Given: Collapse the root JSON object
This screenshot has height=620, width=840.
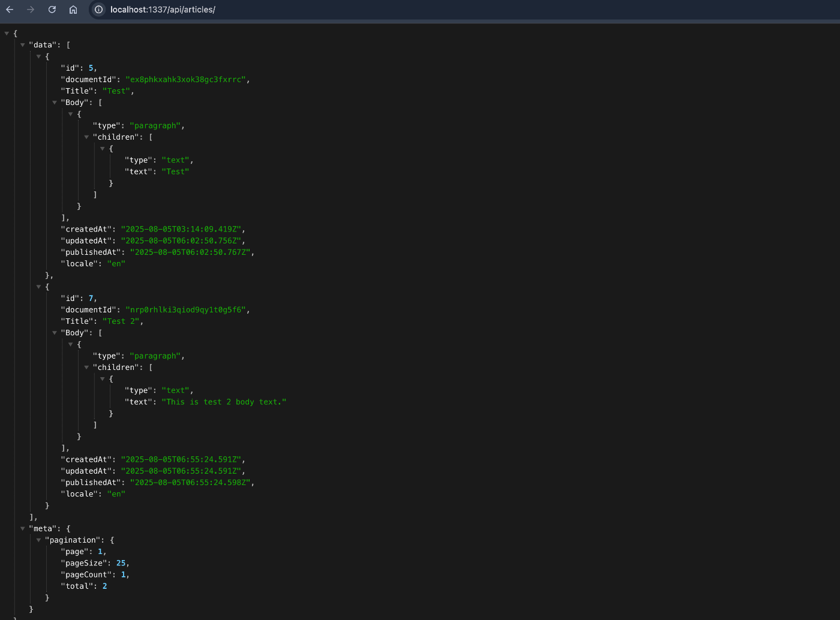Looking at the screenshot, I should click(7, 34).
